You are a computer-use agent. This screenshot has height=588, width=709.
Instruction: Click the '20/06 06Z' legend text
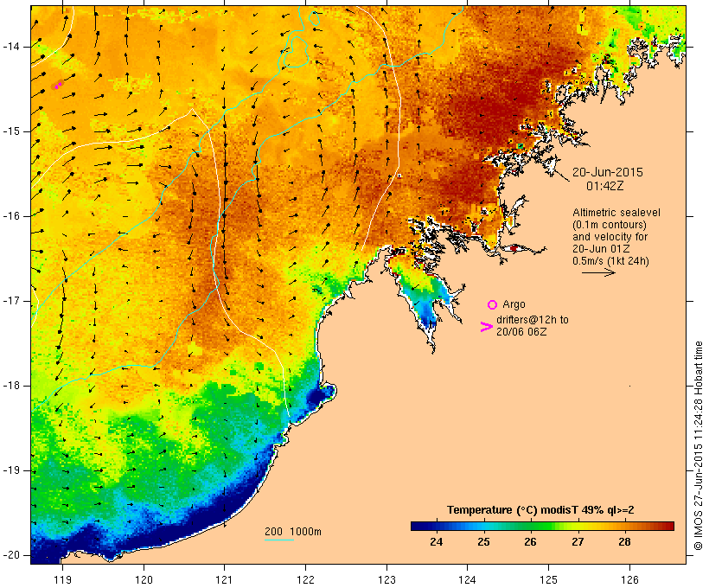pyautogui.click(x=521, y=331)
